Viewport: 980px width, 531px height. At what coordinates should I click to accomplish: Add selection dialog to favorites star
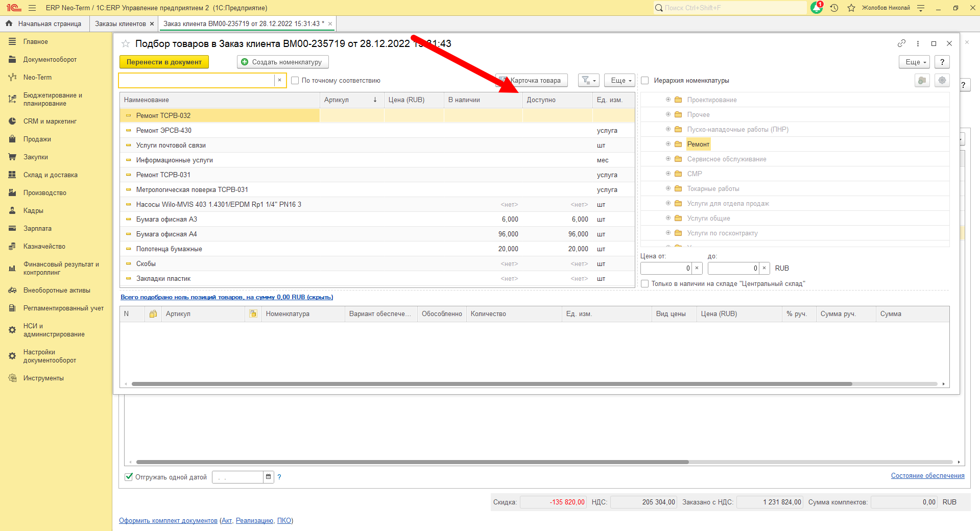click(x=126, y=44)
